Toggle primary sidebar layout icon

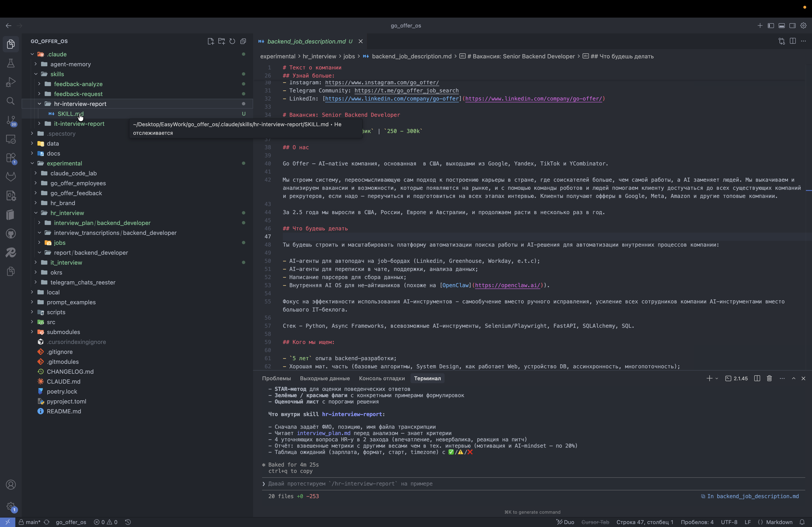click(771, 25)
